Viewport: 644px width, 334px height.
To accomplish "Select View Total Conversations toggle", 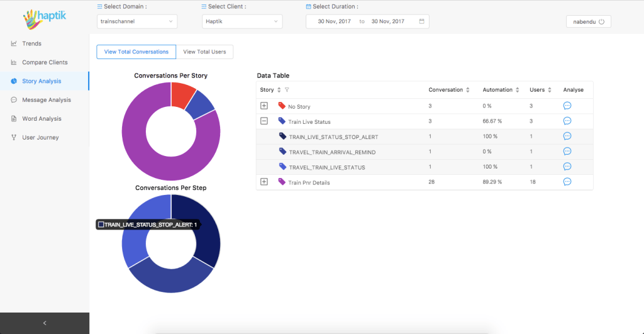I will tap(136, 52).
